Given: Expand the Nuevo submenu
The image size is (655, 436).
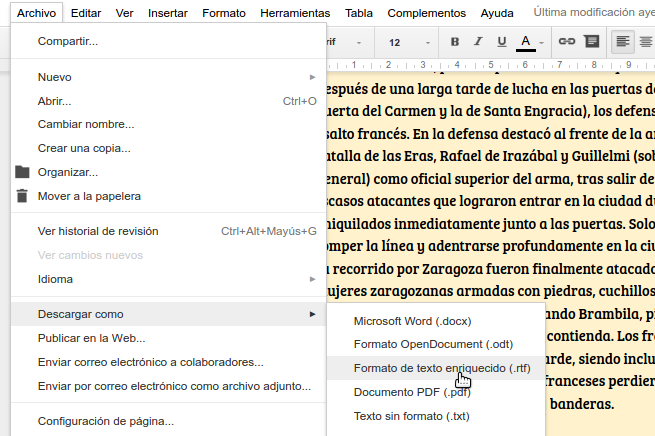Looking at the screenshot, I should 169,77.
